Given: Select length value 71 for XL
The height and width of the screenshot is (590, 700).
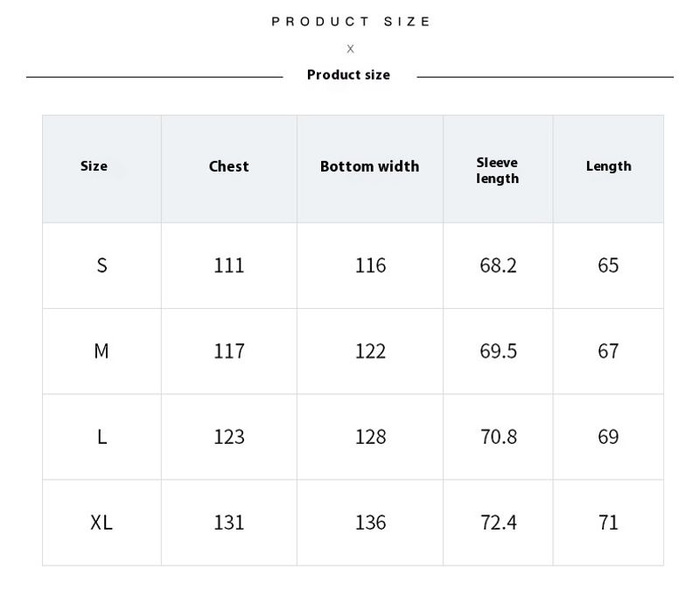Looking at the screenshot, I should pos(608,523).
